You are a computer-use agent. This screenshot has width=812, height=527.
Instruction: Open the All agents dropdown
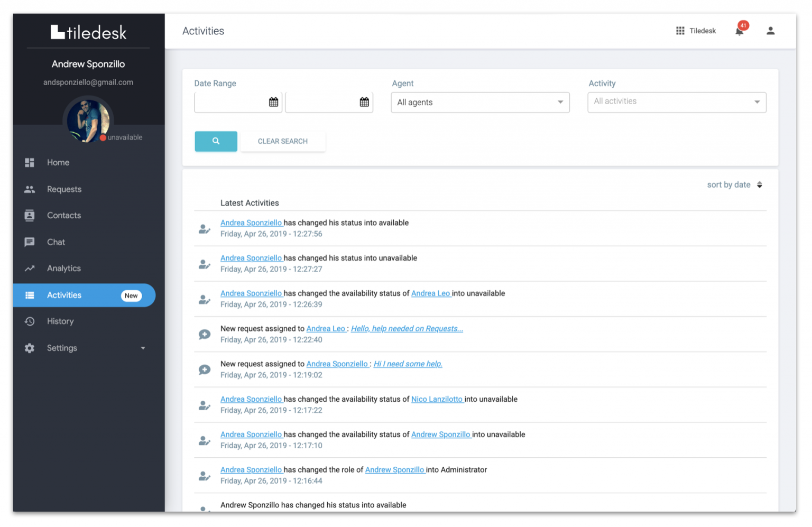point(479,102)
